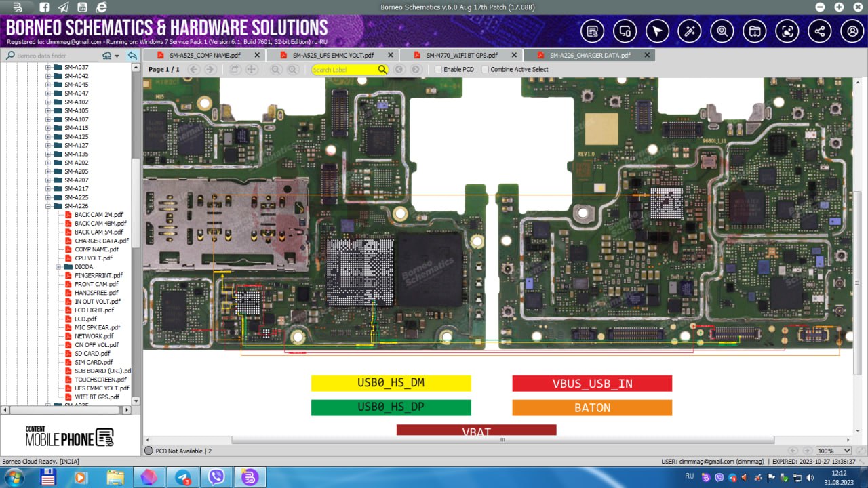Open FINGERPRINT.pdf in the tree

98,275
